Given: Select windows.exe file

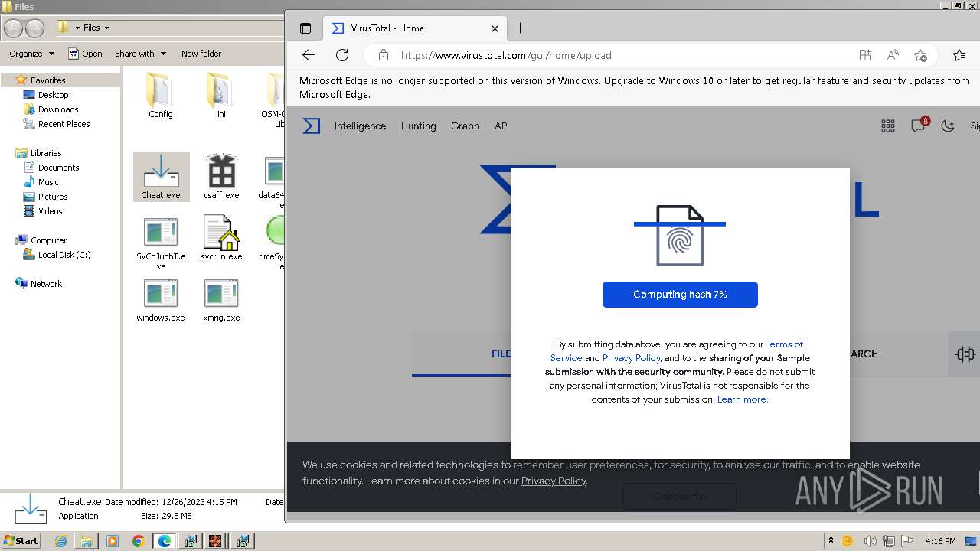Looking at the screenshot, I should (x=161, y=300).
